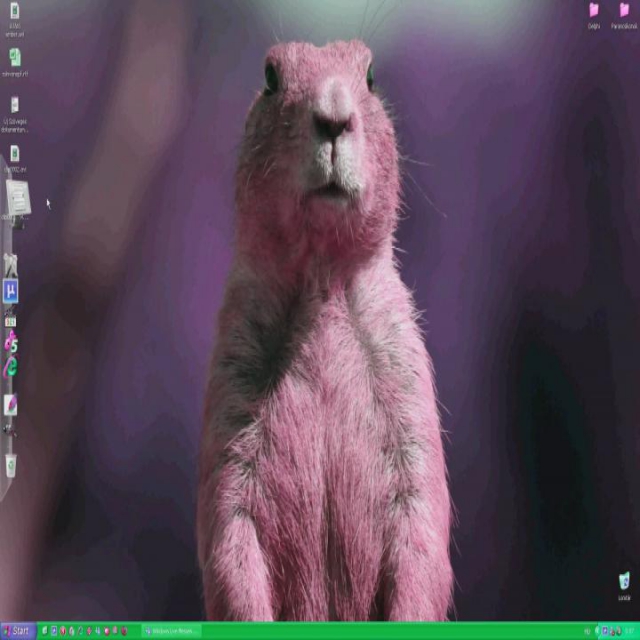Viewport: 640px width, 640px height.
Task: Open the Start menu
Action: pos(18,631)
